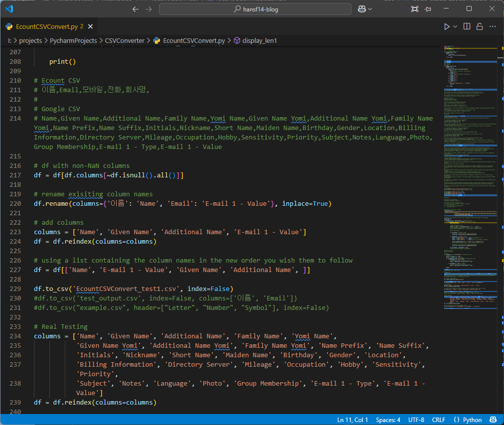Open the More Actions ellipsis menu

point(493,26)
